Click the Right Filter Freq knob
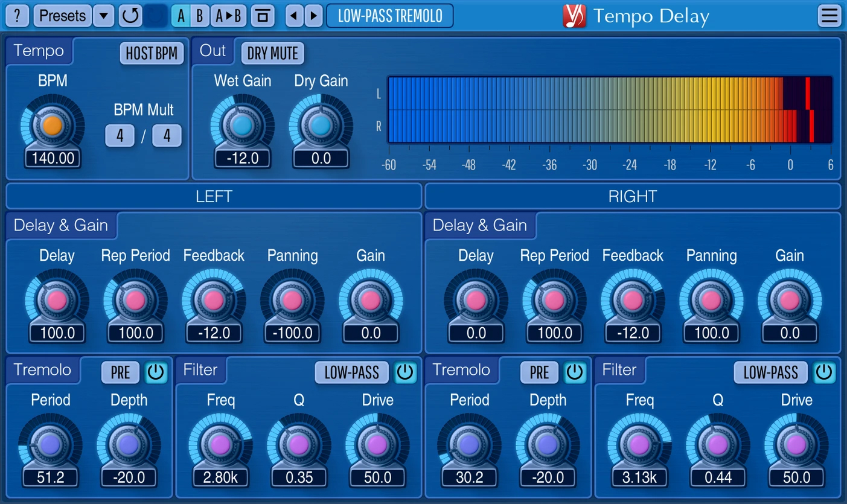 (x=639, y=445)
